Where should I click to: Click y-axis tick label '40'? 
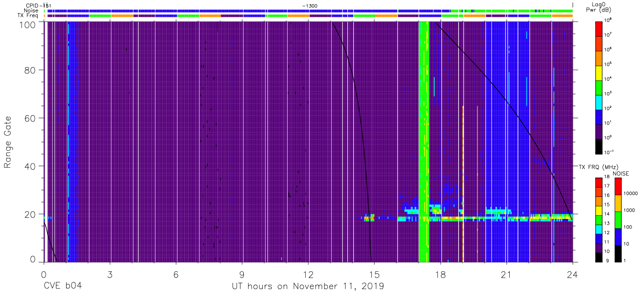(30, 166)
